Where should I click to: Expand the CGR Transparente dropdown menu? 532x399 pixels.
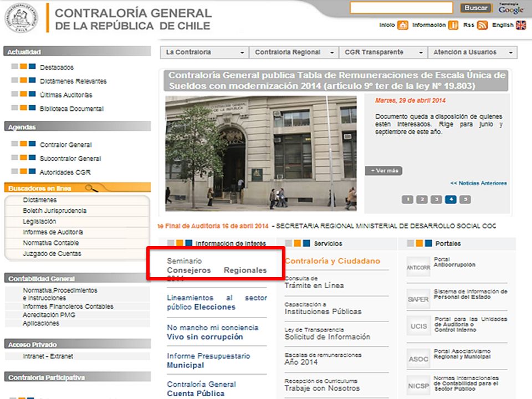click(383, 52)
